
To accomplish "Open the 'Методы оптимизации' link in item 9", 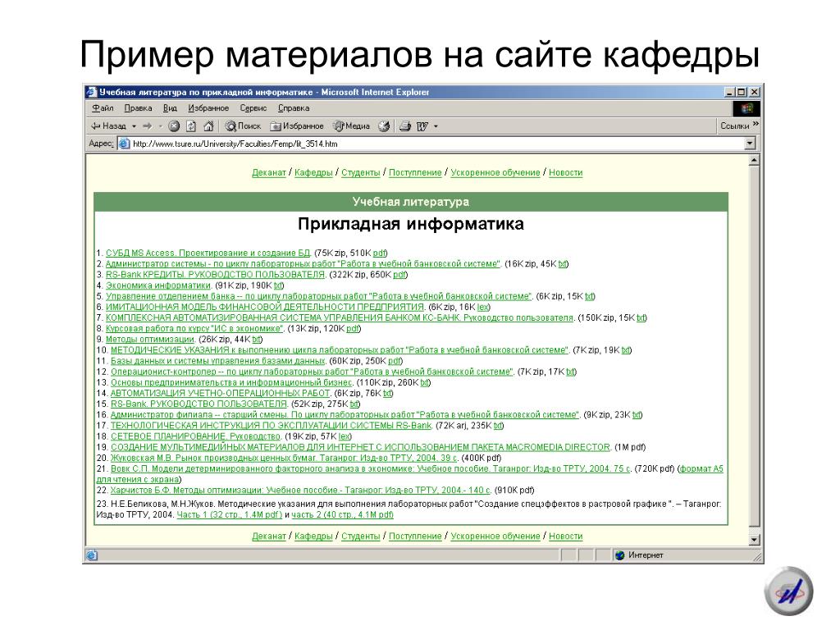I will [x=149, y=339].
